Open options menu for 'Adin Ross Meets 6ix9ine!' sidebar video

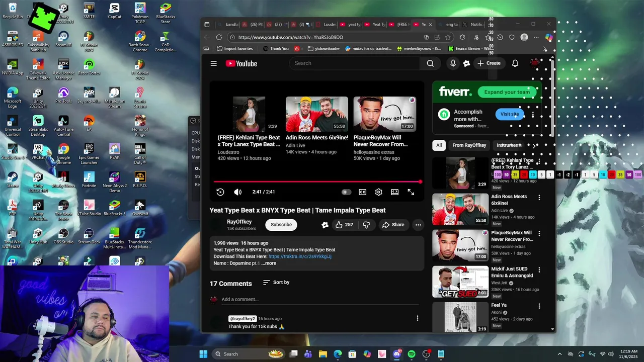click(539, 198)
